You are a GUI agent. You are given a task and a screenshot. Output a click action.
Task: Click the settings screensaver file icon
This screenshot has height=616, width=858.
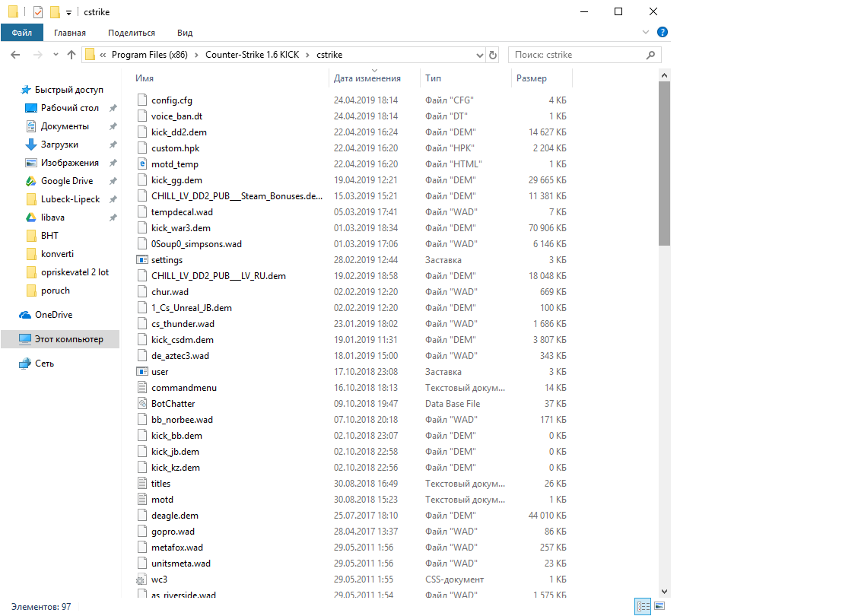tap(142, 260)
